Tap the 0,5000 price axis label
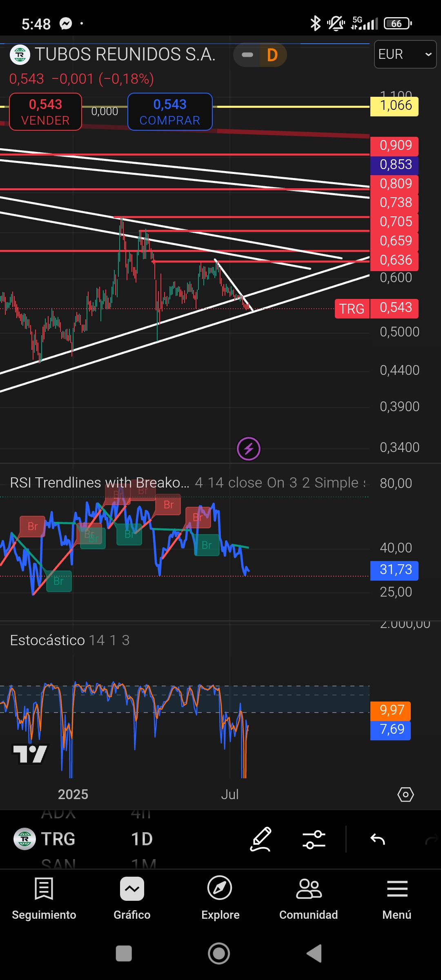The height and width of the screenshot is (980, 441). click(399, 332)
